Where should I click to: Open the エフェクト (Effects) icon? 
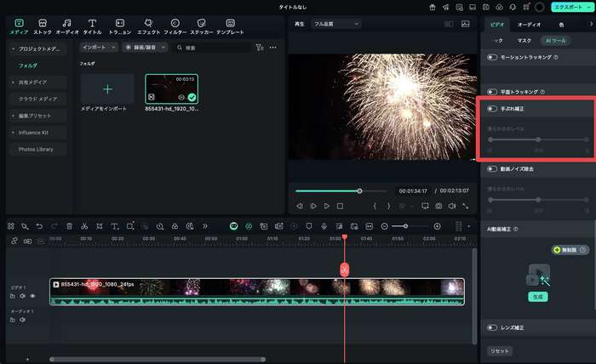[x=149, y=23]
